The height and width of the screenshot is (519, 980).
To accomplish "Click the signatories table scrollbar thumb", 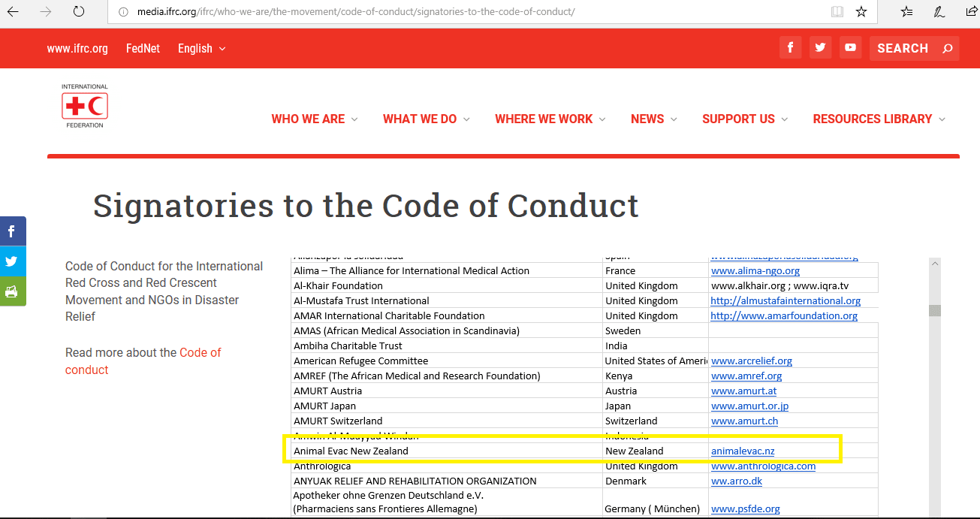I will pos(934,311).
